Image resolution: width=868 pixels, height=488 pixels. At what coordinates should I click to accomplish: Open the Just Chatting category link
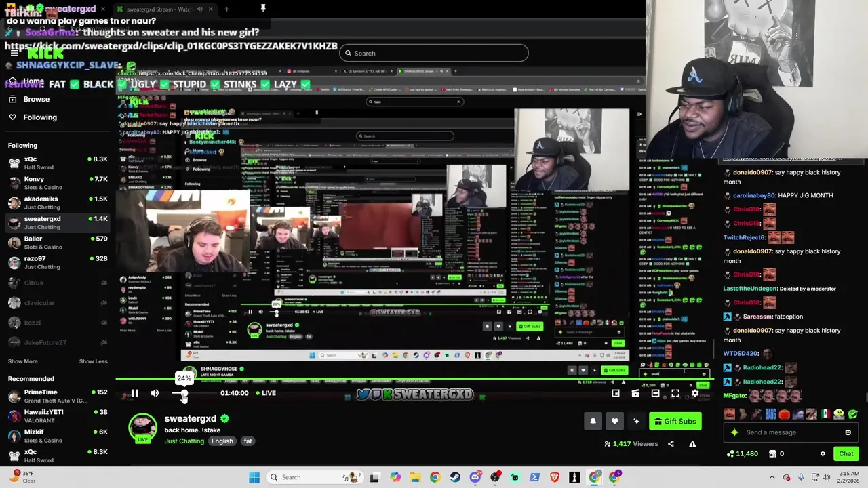pos(184,441)
